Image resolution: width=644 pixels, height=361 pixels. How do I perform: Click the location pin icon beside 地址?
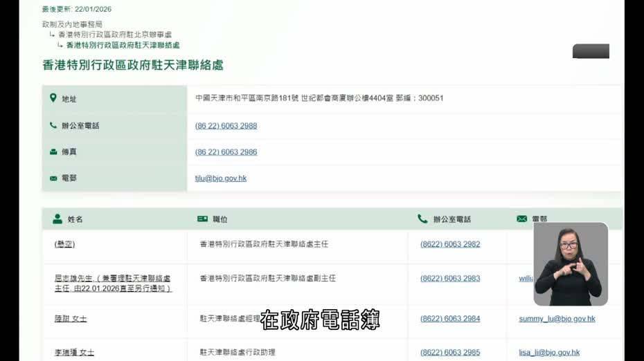(x=53, y=98)
